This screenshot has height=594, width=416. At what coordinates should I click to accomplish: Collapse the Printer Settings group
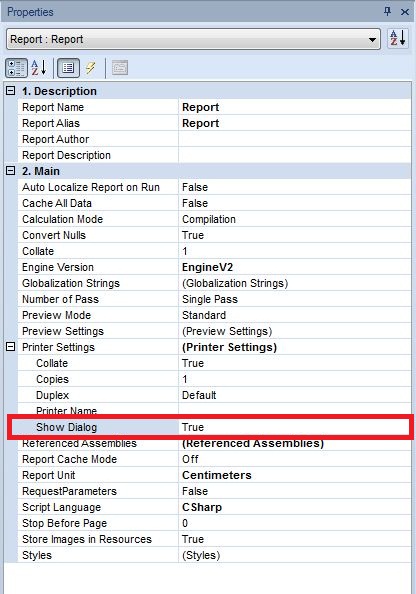point(11,347)
